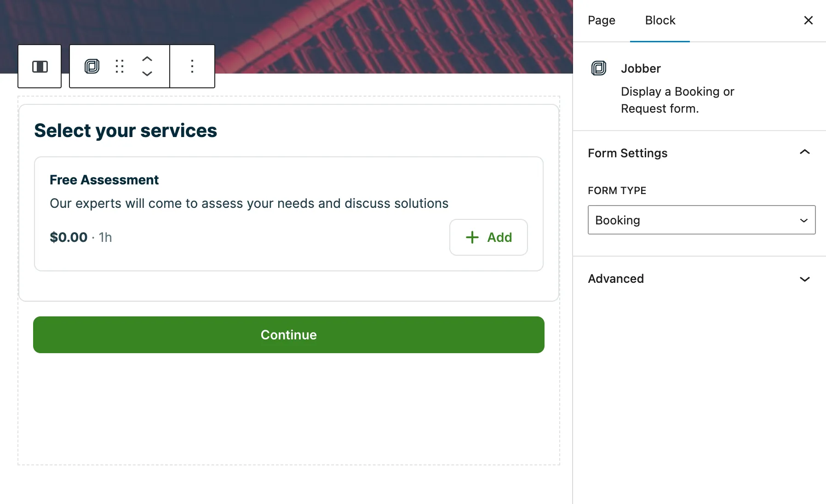Click the Form Settings panel title

coord(628,153)
